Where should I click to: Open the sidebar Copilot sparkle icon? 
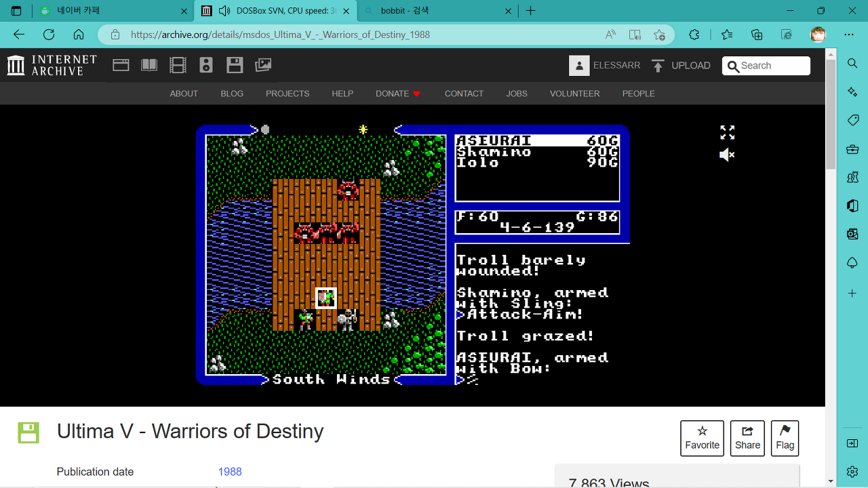click(852, 91)
